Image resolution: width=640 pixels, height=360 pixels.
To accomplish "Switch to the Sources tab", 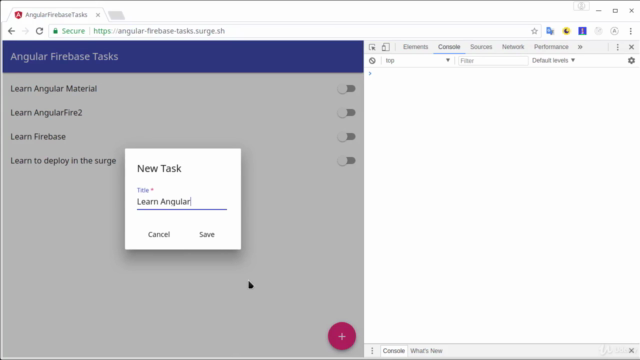I will 481,47.
